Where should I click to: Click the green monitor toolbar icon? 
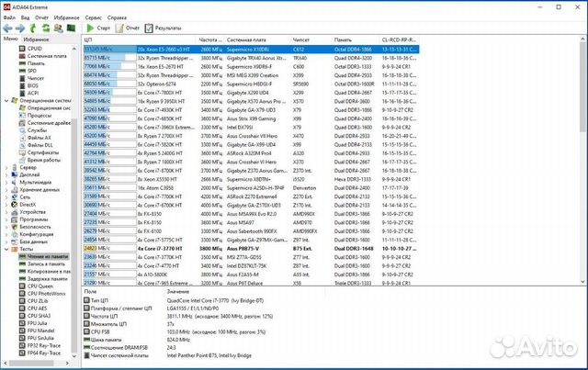(x=71, y=28)
